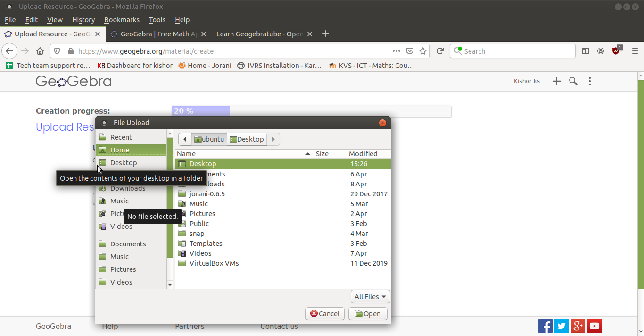644x336 pixels.
Task: Select the snap folder row
Action: pyautogui.click(x=283, y=234)
